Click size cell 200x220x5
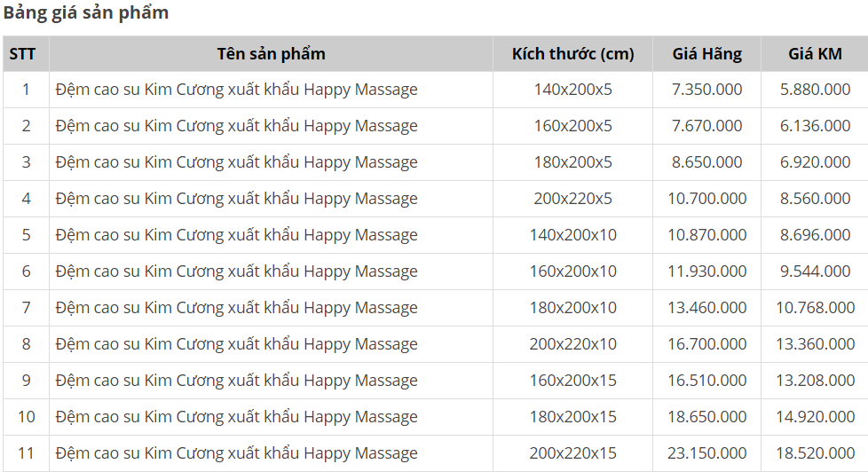This screenshot has height=472, width=868. [572, 199]
